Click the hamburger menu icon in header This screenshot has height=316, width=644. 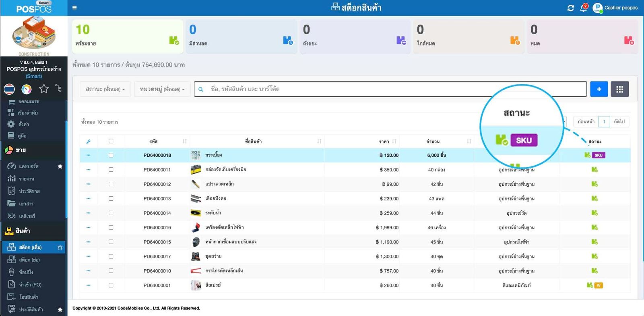[x=74, y=8]
